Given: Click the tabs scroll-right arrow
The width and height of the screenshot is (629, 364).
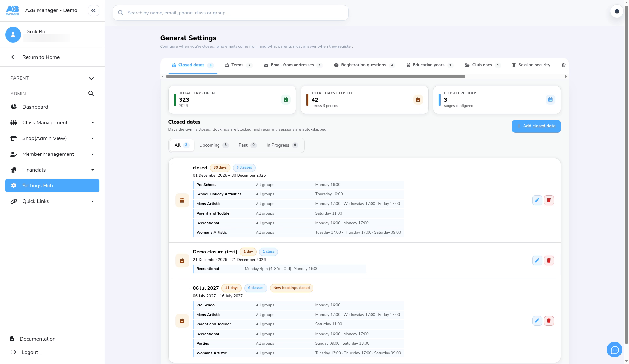Looking at the screenshot, I should click(x=566, y=76).
